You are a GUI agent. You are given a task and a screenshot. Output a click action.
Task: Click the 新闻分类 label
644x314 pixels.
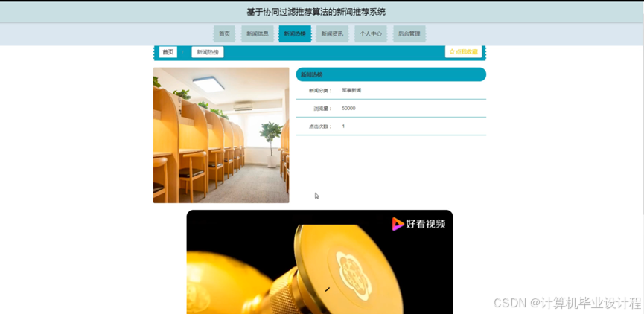coord(320,91)
